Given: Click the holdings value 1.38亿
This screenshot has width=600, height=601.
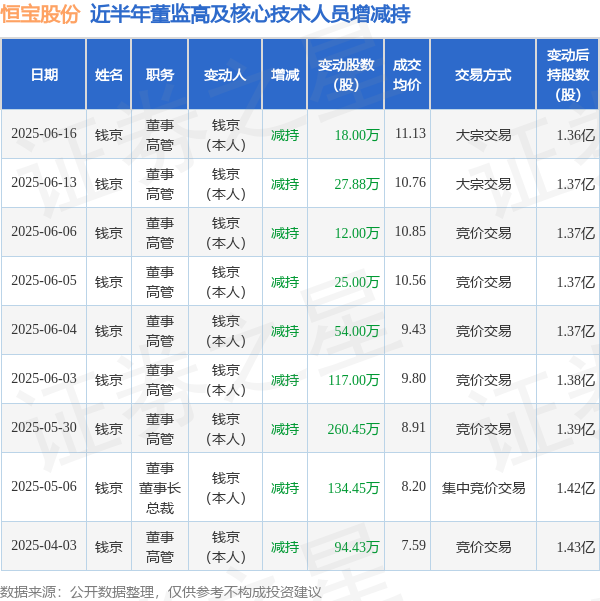Looking at the screenshot, I should [576, 381].
